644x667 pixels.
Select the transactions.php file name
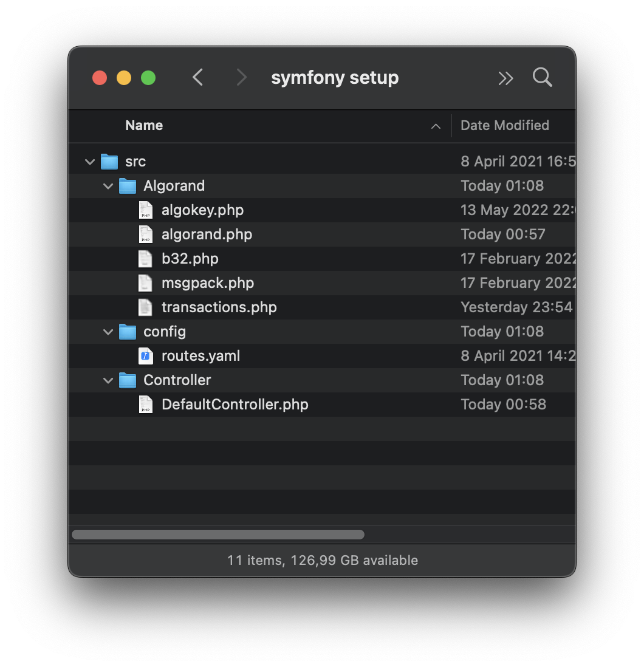tap(219, 307)
